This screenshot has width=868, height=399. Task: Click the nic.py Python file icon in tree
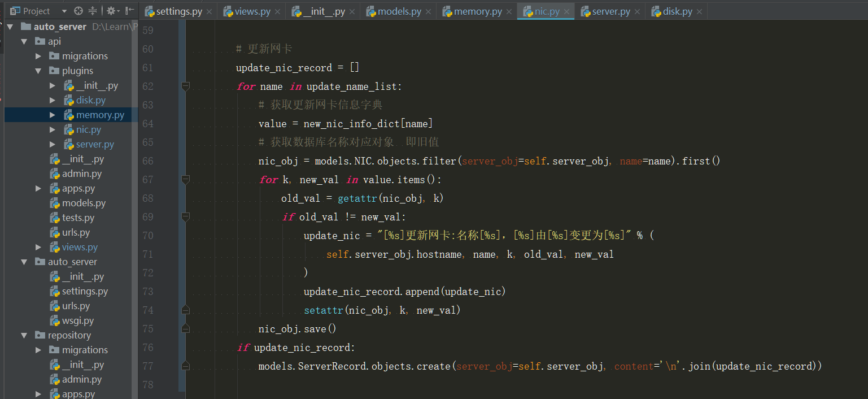tap(69, 129)
